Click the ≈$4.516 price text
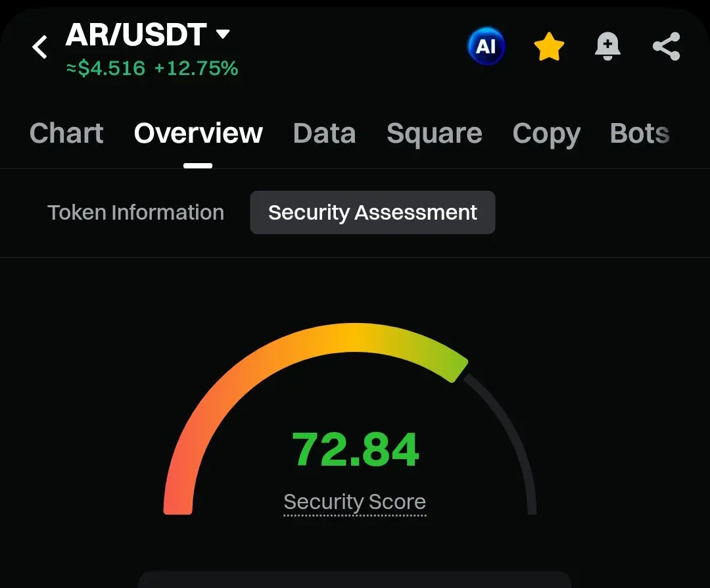The height and width of the screenshot is (588, 710). tap(105, 68)
